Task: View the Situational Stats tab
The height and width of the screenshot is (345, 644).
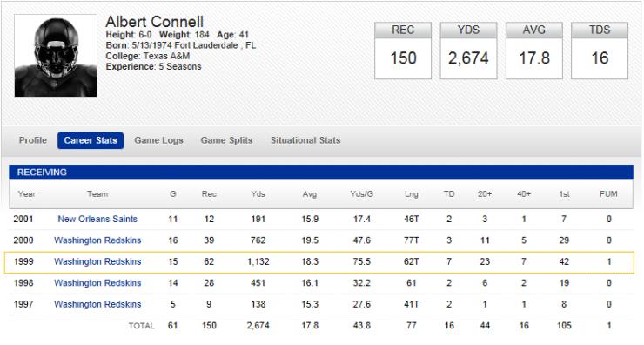Action: 305,140
